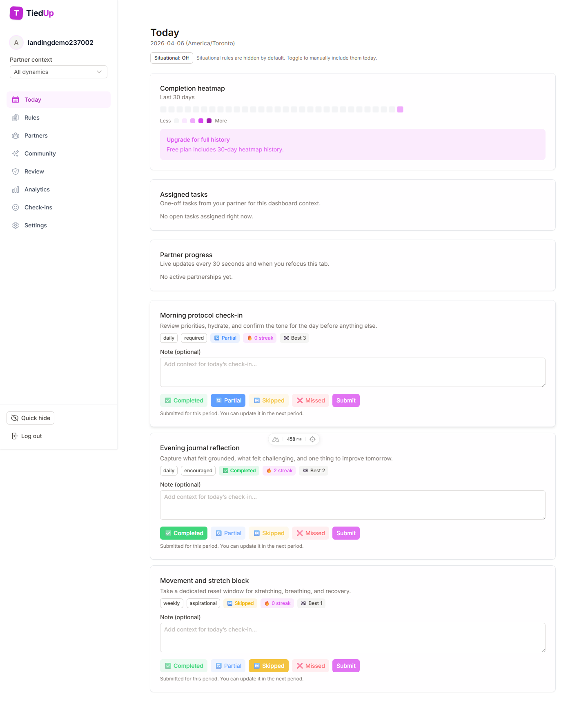Click the Check-ins smiley icon
The image size is (588, 718).
pyautogui.click(x=16, y=207)
